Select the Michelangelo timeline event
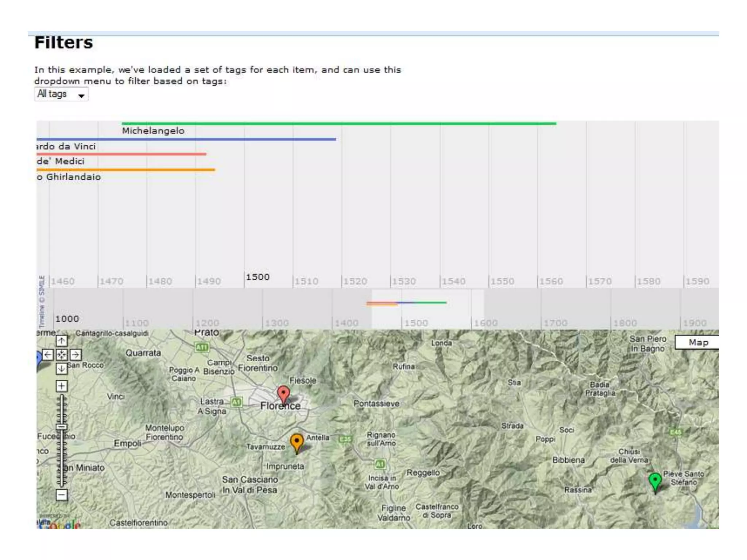Image resolution: width=747 pixels, height=560 pixels. click(x=153, y=131)
